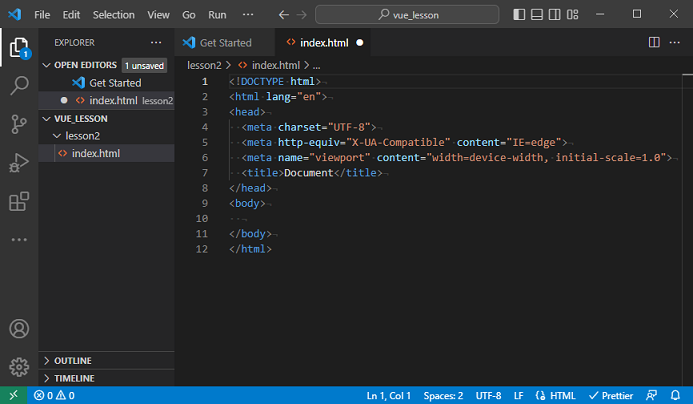Open the Extensions view
The height and width of the screenshot is (404, 693).
(x=19, y=201)
